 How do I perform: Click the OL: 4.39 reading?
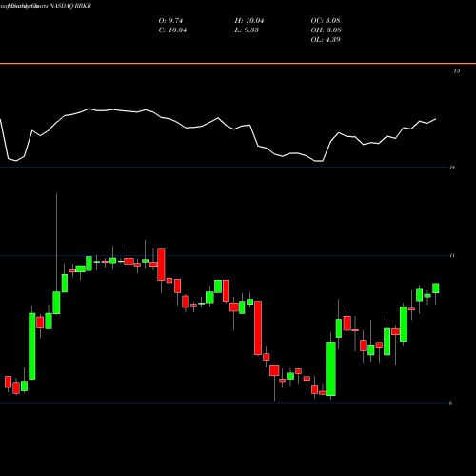click(326, 40)
